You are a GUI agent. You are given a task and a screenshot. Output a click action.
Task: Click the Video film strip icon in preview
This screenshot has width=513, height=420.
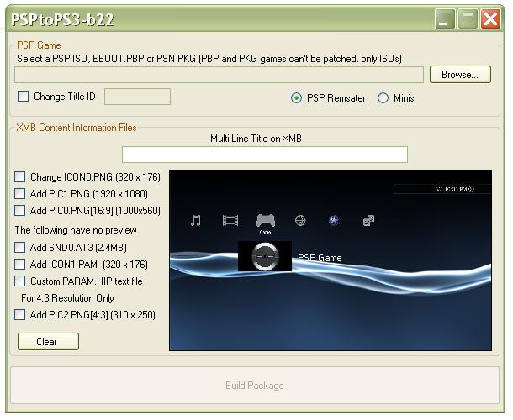pos(230,221)
